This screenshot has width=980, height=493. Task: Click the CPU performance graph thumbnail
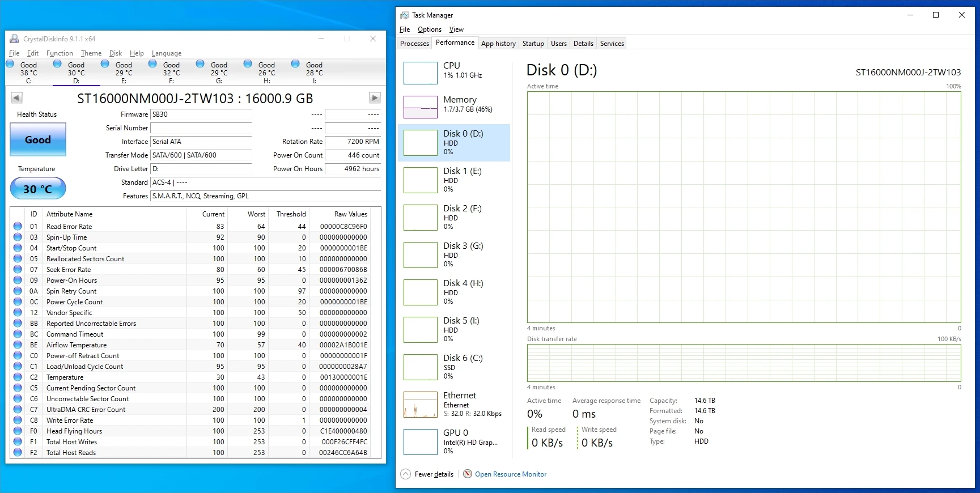point(420,73)
